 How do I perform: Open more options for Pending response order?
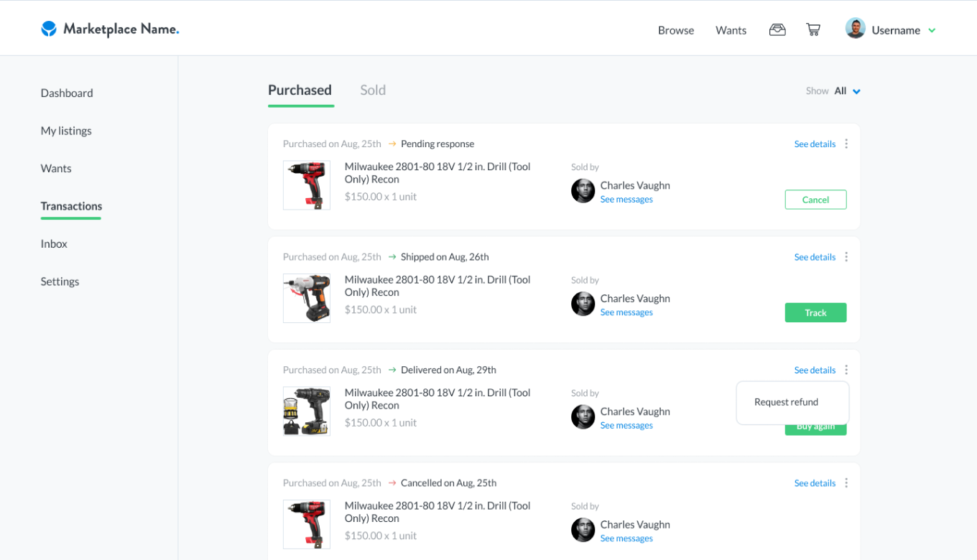point(846,144)
